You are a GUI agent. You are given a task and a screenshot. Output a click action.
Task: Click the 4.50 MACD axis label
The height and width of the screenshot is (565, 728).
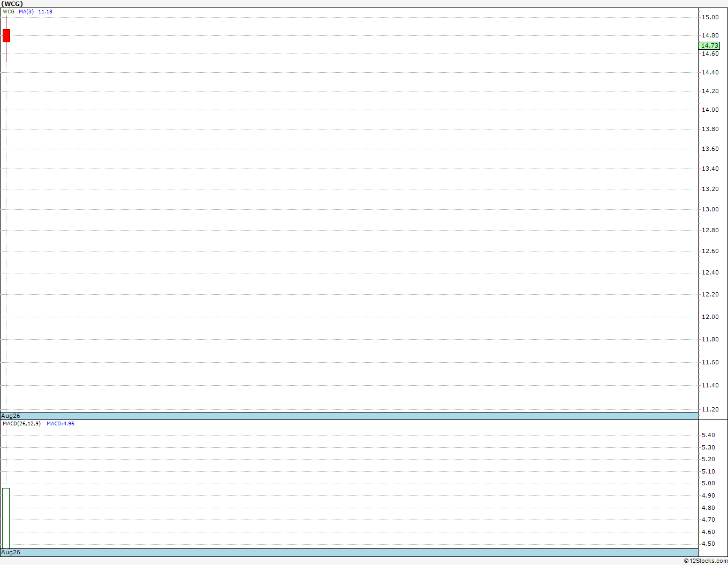[x=708, y=544]
